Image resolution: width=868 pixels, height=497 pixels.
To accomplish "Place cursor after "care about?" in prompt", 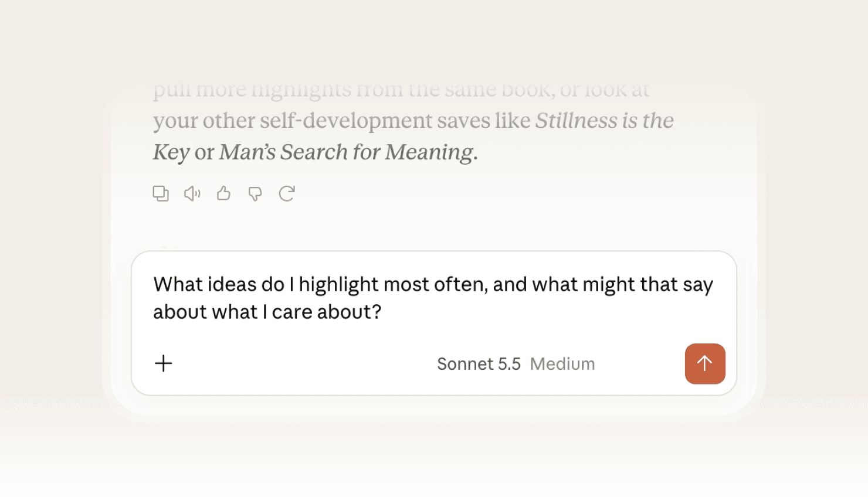I will (382, 312).
